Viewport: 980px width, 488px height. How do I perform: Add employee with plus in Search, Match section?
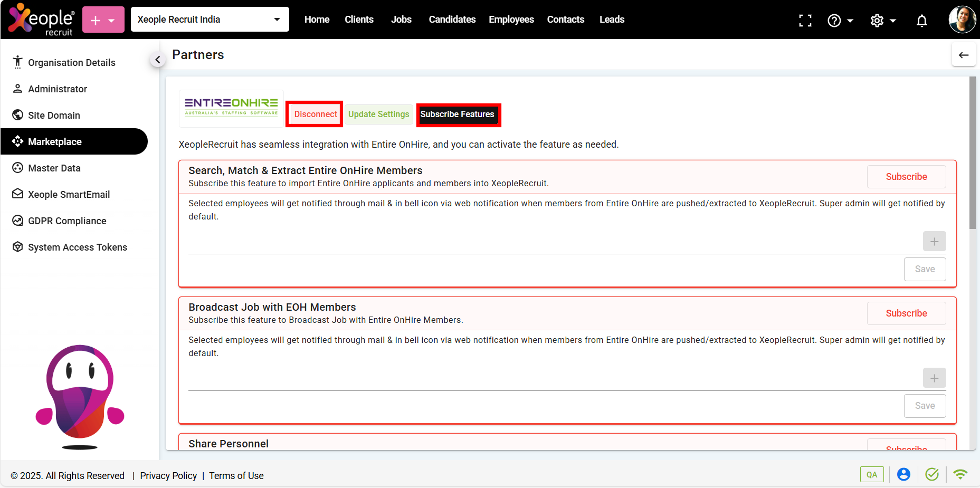coord(934,242)
